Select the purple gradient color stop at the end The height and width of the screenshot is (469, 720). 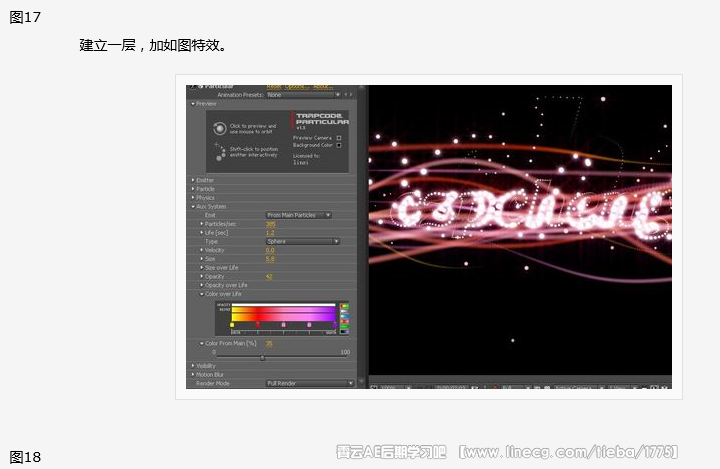(x=335, y=325)
